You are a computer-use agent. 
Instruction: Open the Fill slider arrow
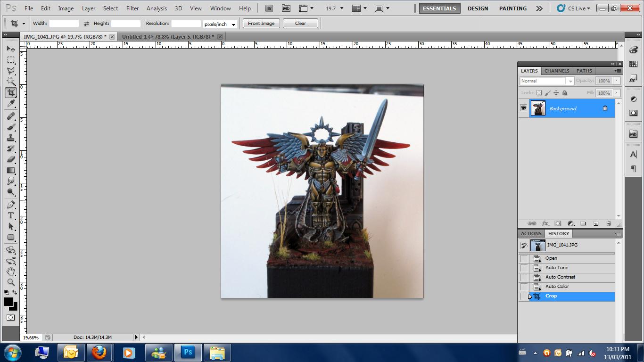click(617, 93)
